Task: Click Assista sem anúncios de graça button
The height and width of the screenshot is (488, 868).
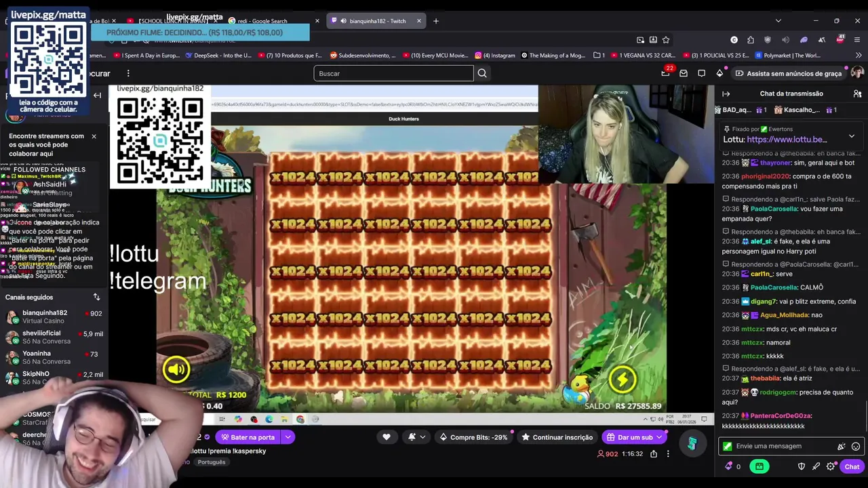Action: 789,73
